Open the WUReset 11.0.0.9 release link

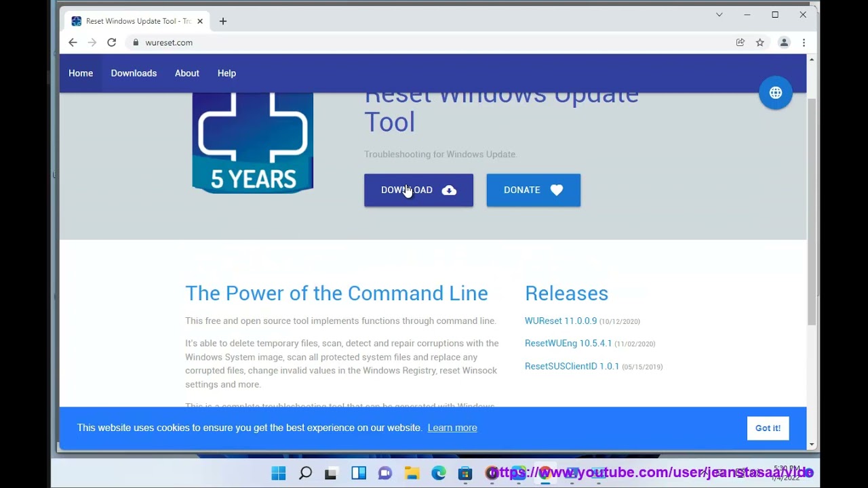[x=561, y=321]
